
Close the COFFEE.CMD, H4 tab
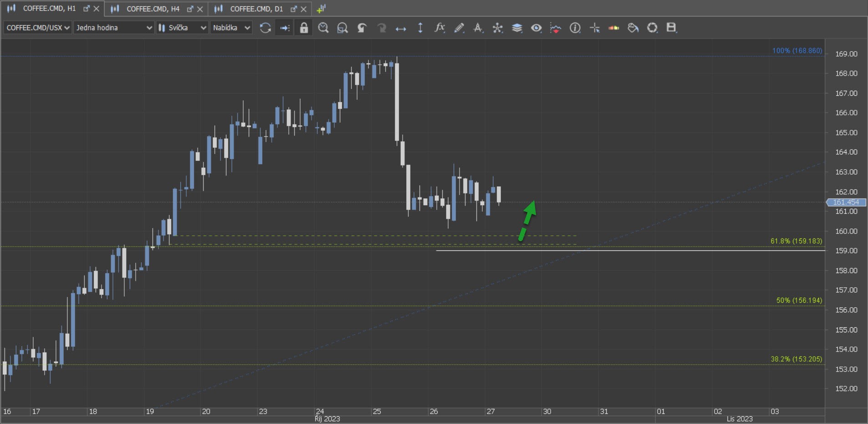pos(200,9)
